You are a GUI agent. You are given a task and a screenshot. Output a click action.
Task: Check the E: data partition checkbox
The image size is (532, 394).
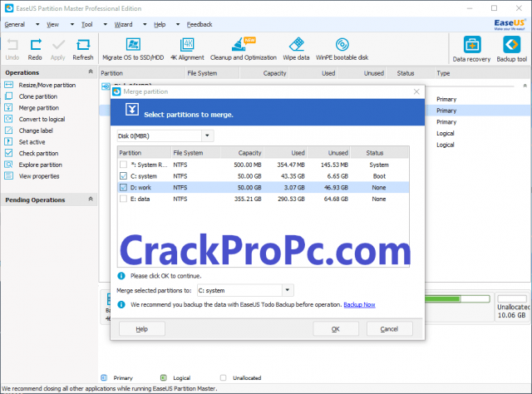[123, 199]
